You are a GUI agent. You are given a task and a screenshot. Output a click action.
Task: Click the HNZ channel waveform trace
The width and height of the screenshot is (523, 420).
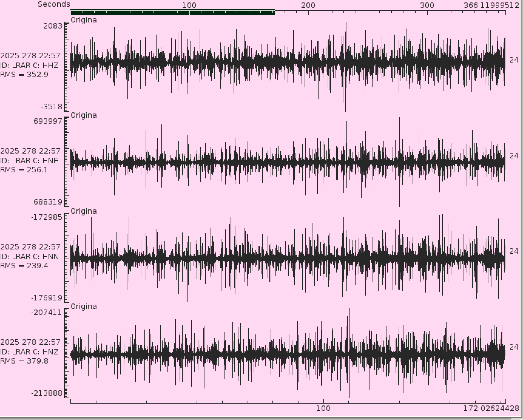pyautogui.click(x=288, y=354)
